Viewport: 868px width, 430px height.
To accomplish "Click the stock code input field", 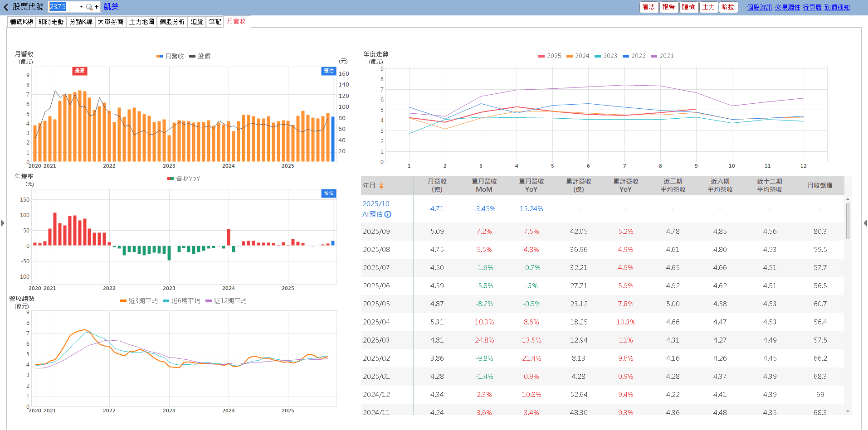I will (63, 7).
